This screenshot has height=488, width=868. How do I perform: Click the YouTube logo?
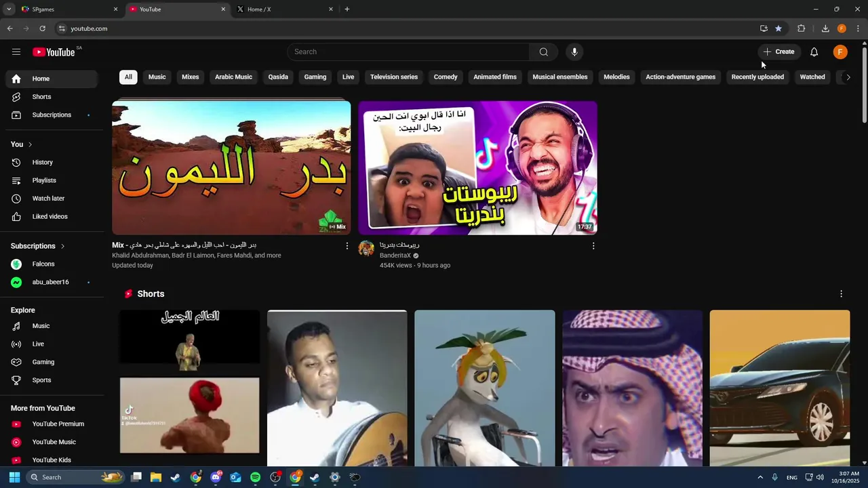click(54, 52)
